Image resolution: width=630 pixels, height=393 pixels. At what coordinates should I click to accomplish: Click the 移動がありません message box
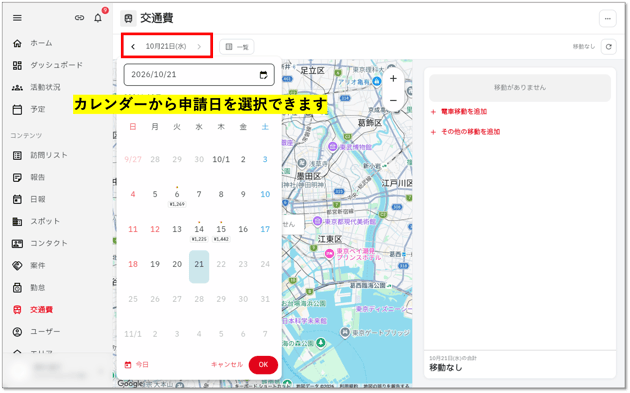click(x=520, y=88)
